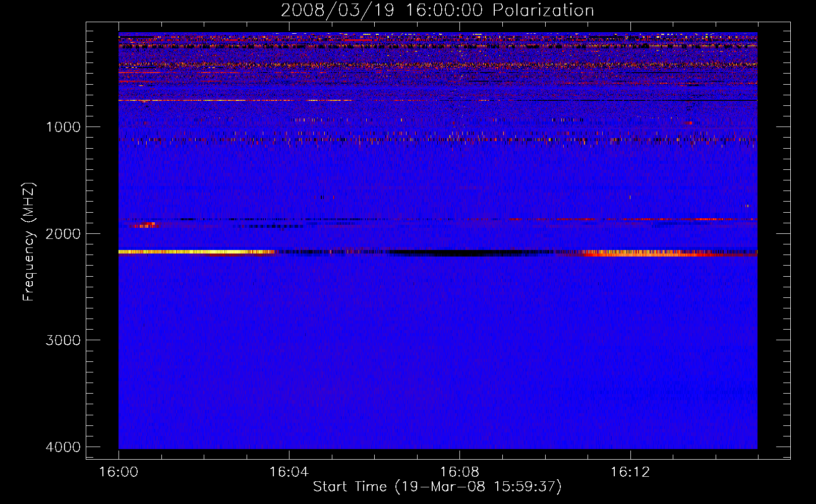Click the 2000 frequency tick label
Image resolution: width=816 pixels, height=504 pixels.
click(x=63, y=233)
